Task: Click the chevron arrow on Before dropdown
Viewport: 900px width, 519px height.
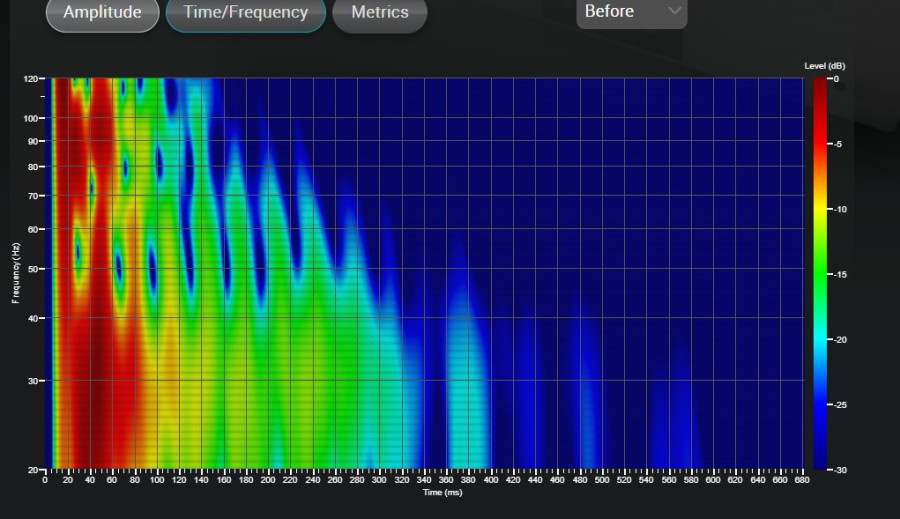Action: tap(675, 10)
